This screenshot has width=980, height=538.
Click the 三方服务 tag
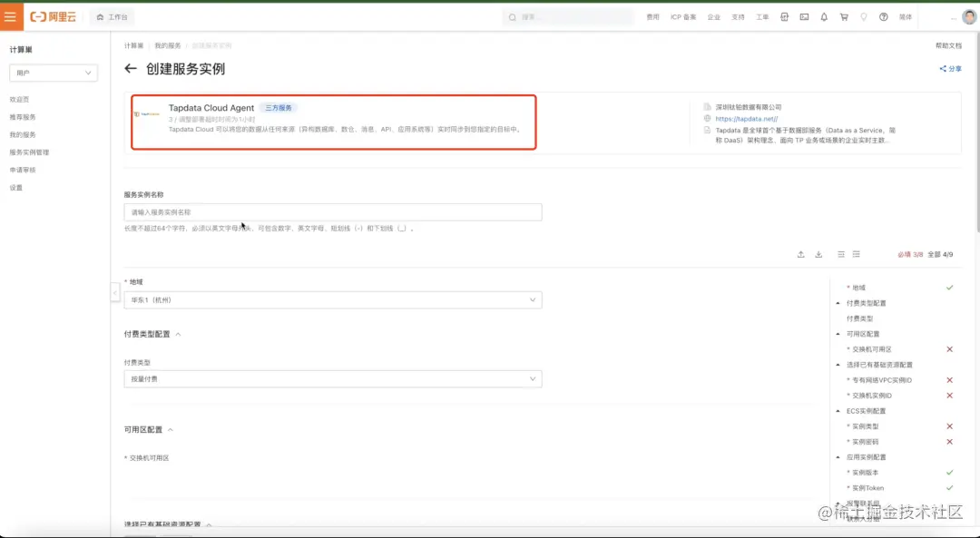[279, 107]
